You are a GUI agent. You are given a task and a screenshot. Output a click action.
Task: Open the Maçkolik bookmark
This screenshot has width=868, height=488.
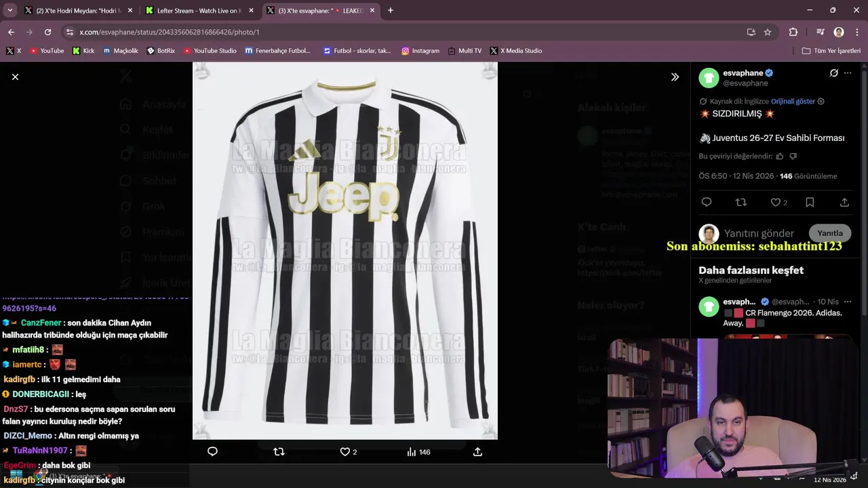pyautogui.click(x=120, y=51)
